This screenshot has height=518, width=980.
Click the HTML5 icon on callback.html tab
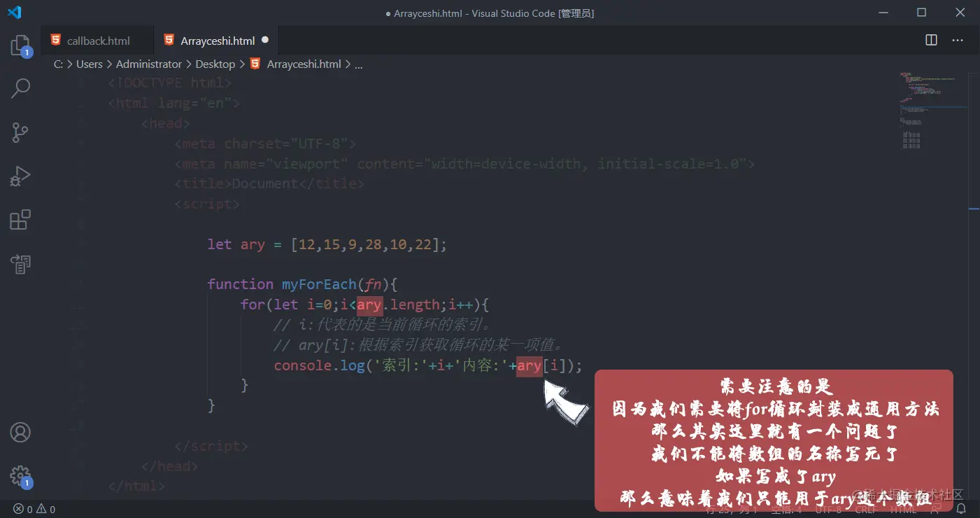(x=55, y=40)
